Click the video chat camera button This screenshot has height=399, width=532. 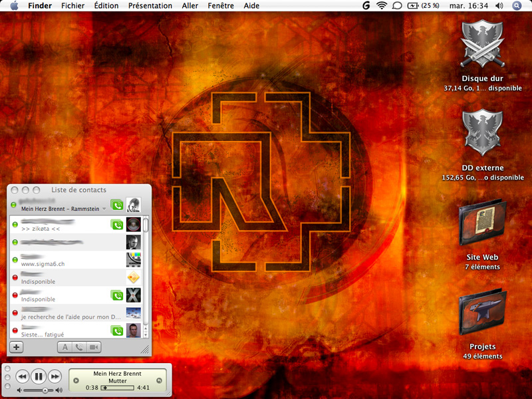[x=94, y=347]
